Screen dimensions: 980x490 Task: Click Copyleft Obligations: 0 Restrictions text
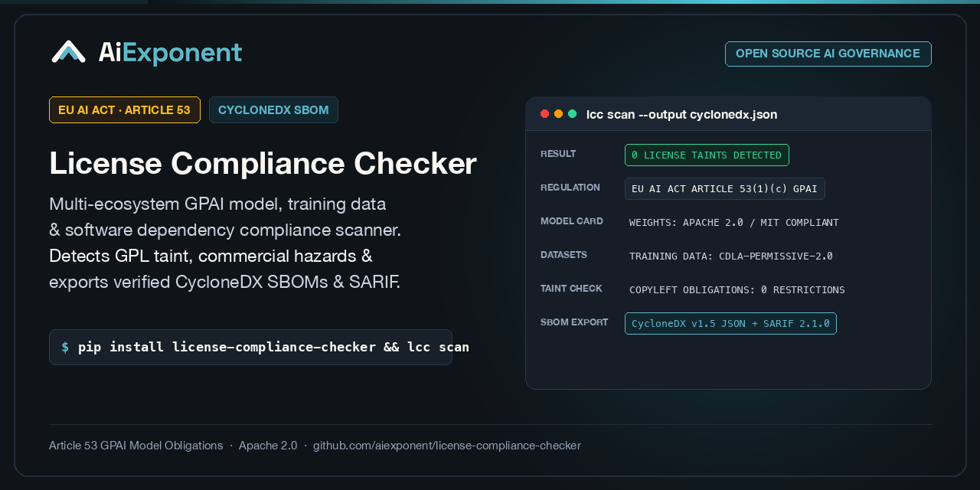click(737, 289)
